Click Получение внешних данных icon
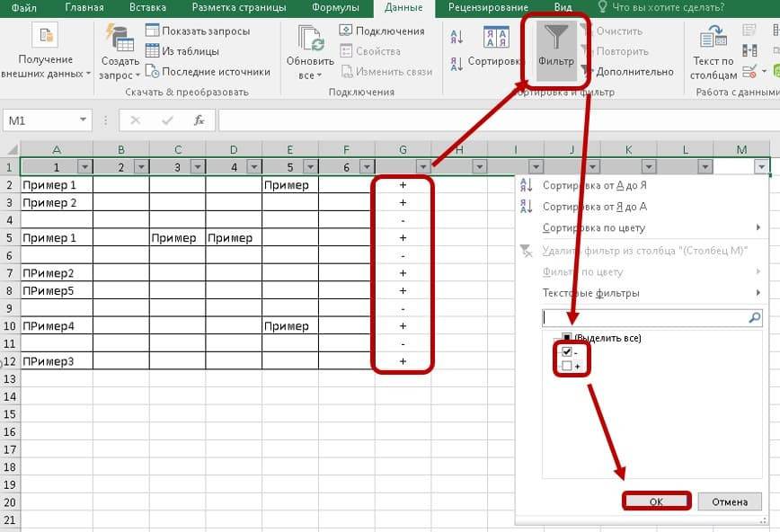This screenshot has height=532, width=780. coord(45,36)
